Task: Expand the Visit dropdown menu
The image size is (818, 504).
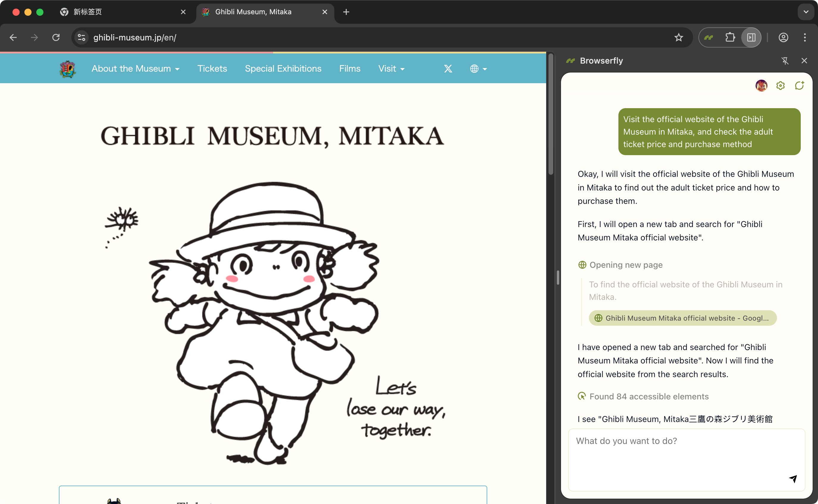Action: point(391,69)
